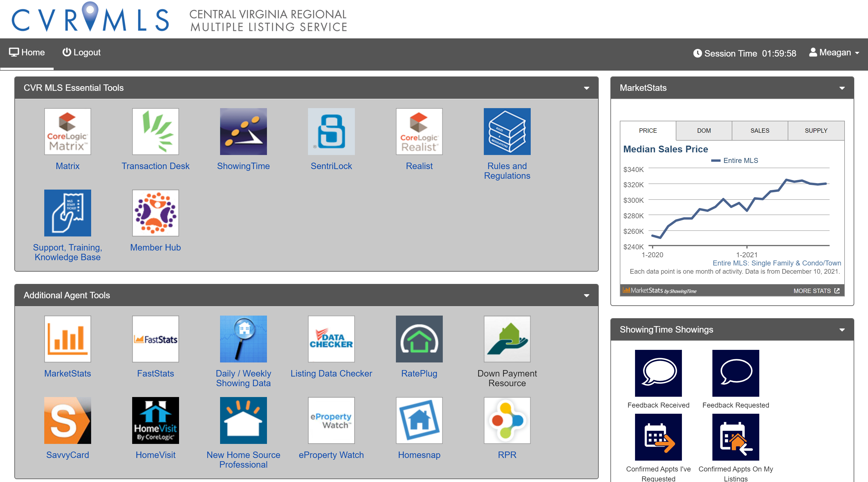
Task: Click the ePropertyWatch text link
Action: (331, 455)
